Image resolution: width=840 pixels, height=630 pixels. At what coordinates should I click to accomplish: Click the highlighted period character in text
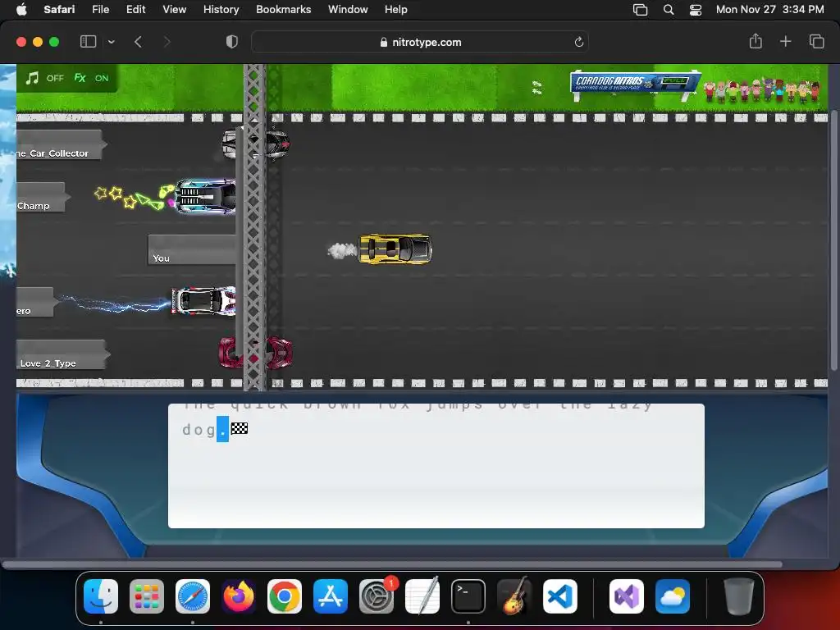coord(223,430)
